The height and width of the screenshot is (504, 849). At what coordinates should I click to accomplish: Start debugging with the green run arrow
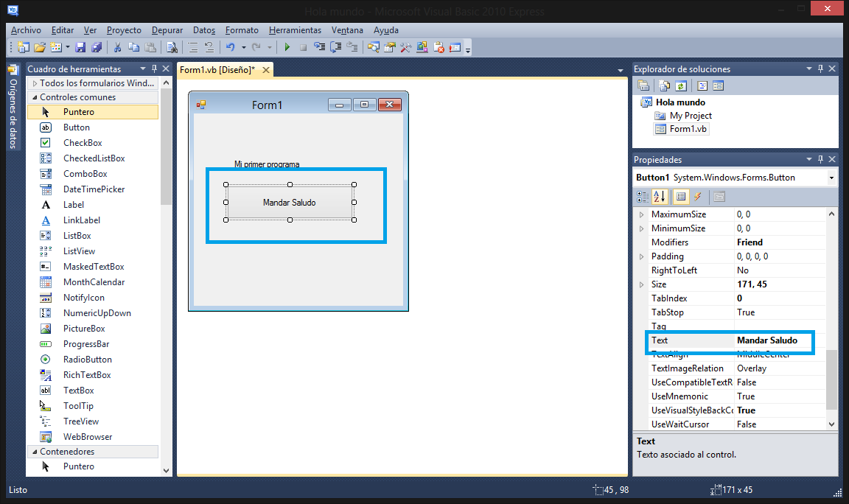(287, 46)
